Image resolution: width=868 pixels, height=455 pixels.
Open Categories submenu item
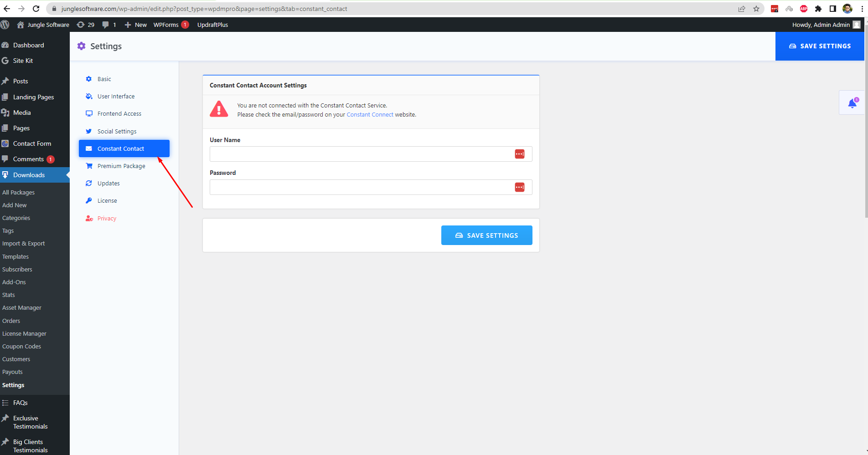click(x=16, y=218)
